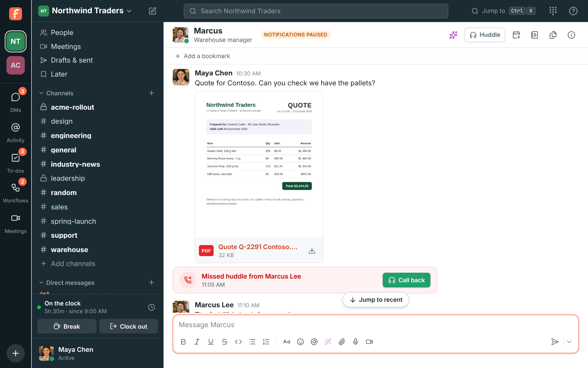Start new direct message via plus
Viewport: 588px width, 368px height.
click(151, 283)
